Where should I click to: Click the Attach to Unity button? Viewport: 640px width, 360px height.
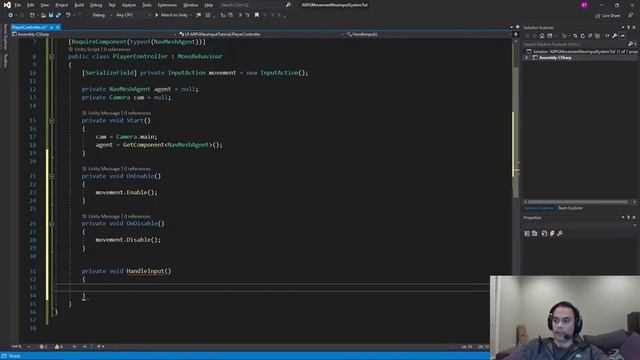point(171,15)
